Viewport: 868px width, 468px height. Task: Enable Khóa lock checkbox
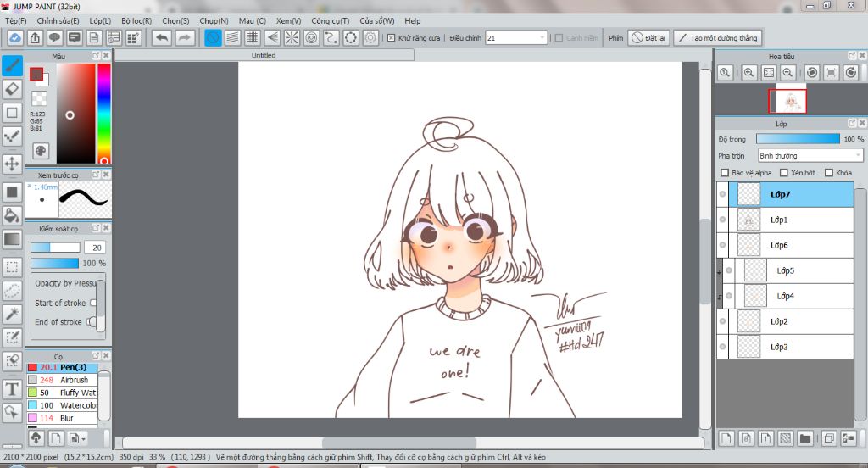[x=829, y=173]
